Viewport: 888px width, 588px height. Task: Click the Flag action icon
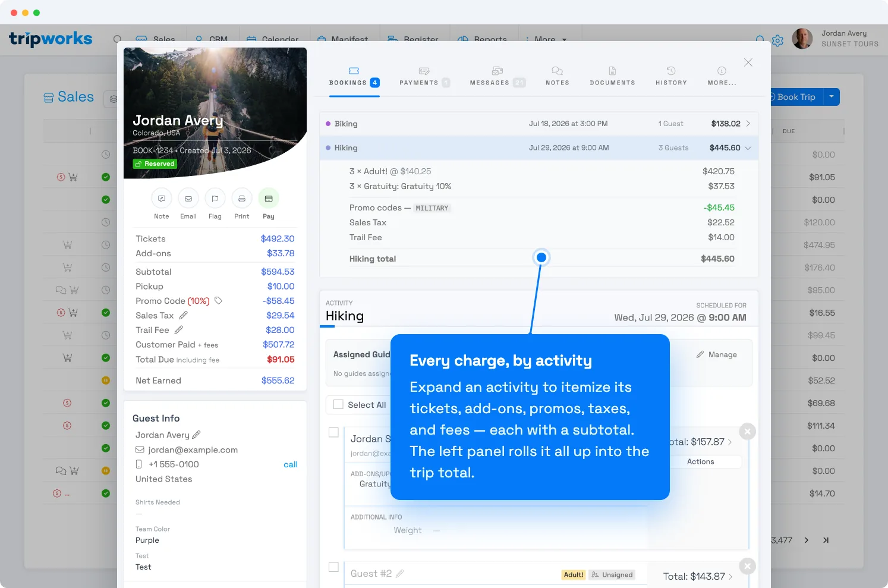pyautogui.click(x=215, y=199)
